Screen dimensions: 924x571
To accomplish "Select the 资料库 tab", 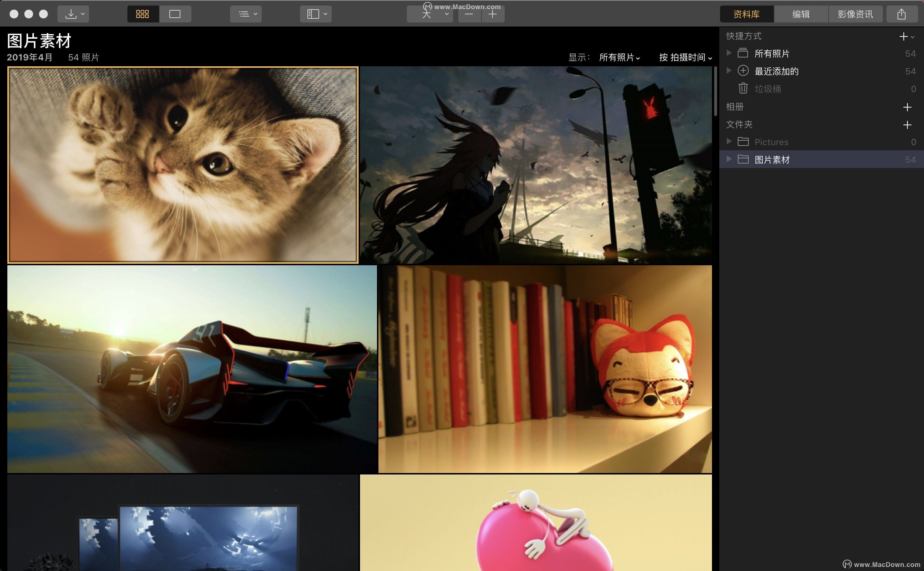I will click(747, 14).
